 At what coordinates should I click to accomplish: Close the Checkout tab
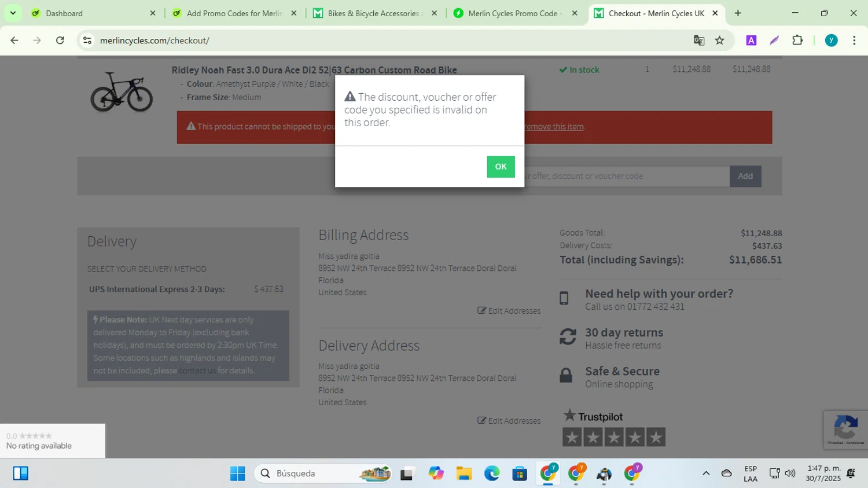[715, 13]
